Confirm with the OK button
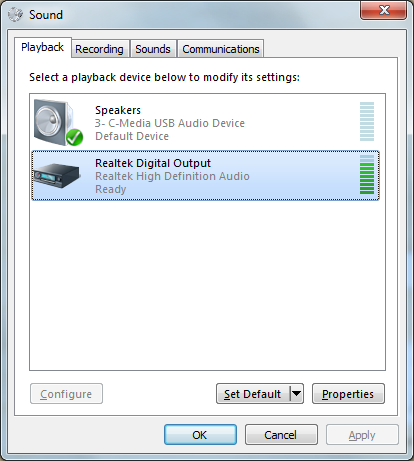Image resolution: width=414 pixels, height=461 pixels. (x=200, y=435)
